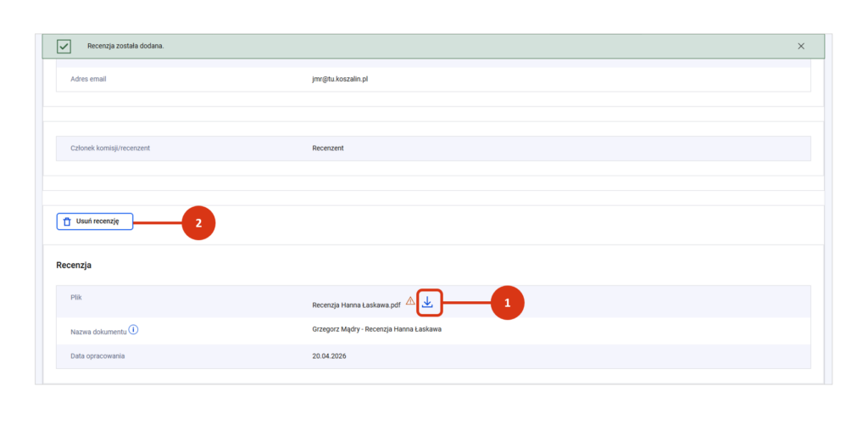Click the Recenzja section heading
The width and height of the screenshot is (868, 431).
coord(74,265)
